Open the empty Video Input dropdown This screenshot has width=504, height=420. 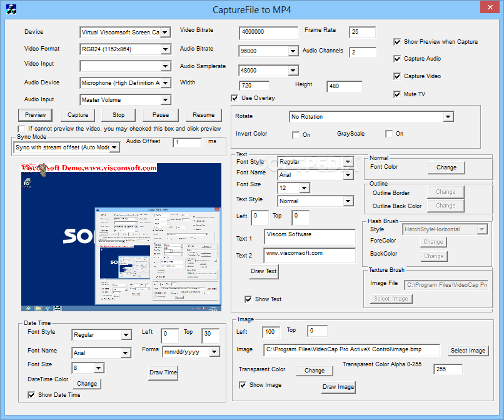165,66
